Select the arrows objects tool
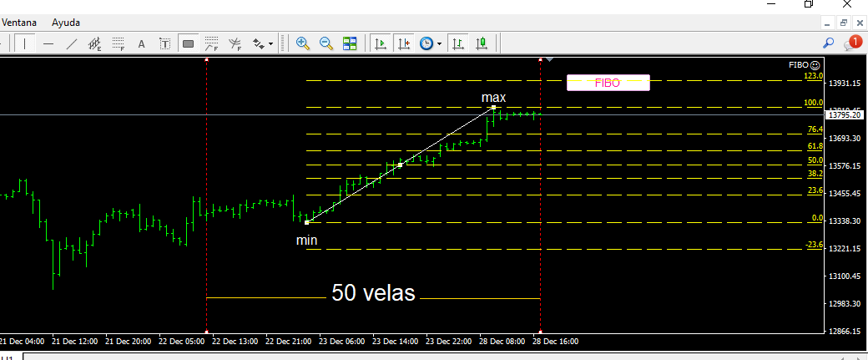Viewport: 868px width, 360px height. [258, 43]
